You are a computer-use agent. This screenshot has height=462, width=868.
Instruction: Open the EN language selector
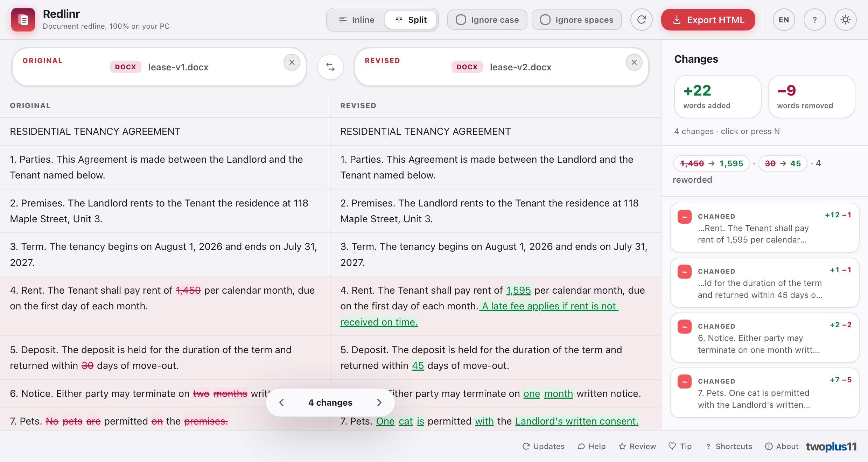point(784,20)
